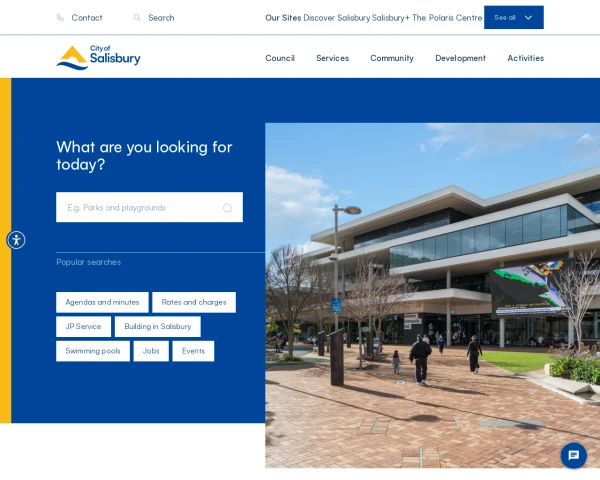
Task: Click the What are you looking for heading
Action: (144, 156)
